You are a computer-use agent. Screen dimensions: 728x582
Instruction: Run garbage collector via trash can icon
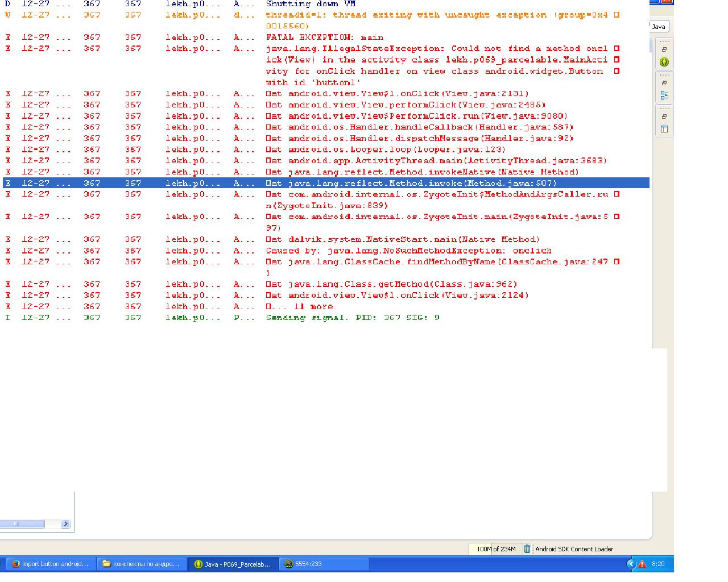(x=527, y=549)
